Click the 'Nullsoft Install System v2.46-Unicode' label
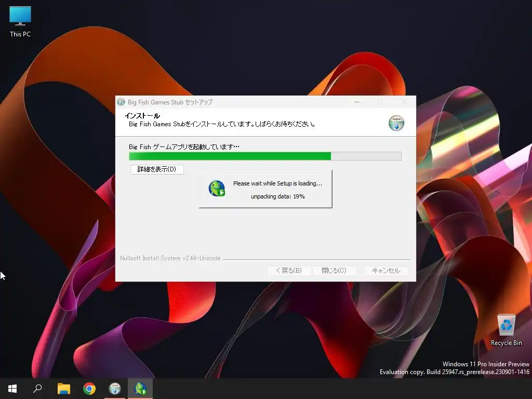The height and width of the screenshot is (399, 532). 170,258
